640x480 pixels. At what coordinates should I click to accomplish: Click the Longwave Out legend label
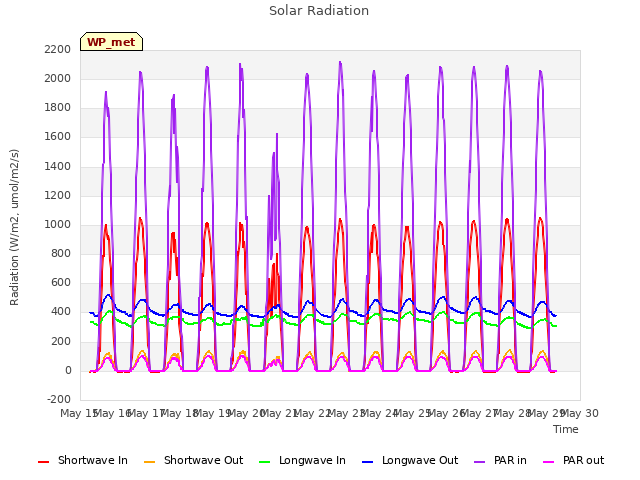tap(420, 460)
